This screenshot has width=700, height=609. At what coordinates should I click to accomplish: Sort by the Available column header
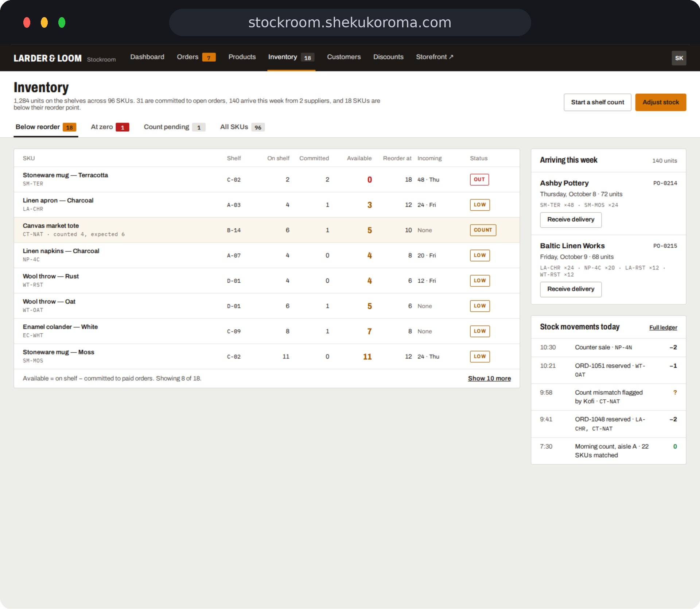[359, 158]
